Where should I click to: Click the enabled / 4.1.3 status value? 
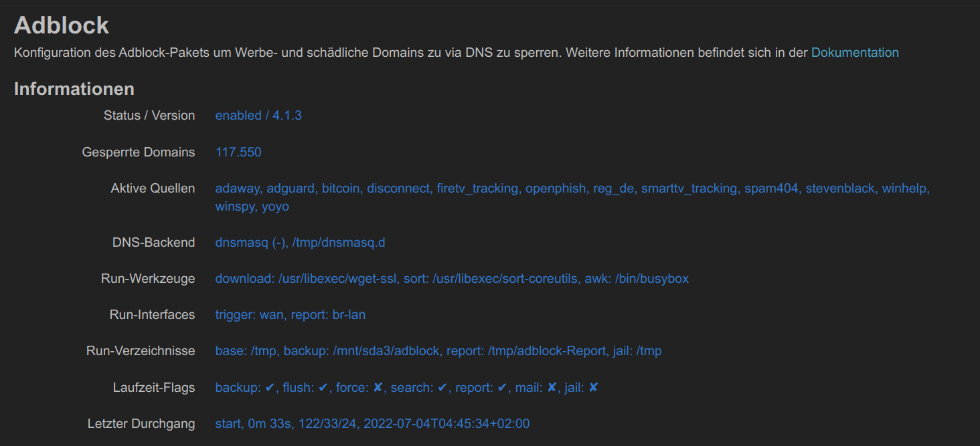[258, 116]
